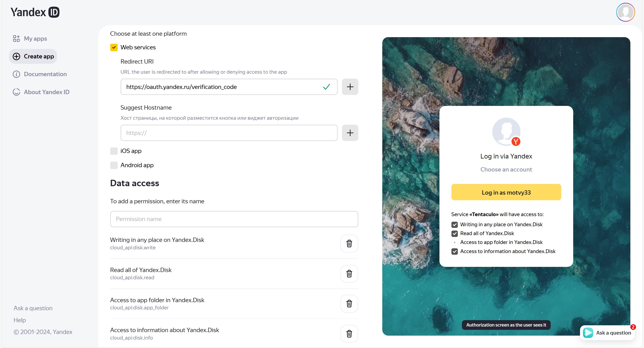
Task: Click the cloud_api:disk.app_folder scope text
Action: click(139, 308)
